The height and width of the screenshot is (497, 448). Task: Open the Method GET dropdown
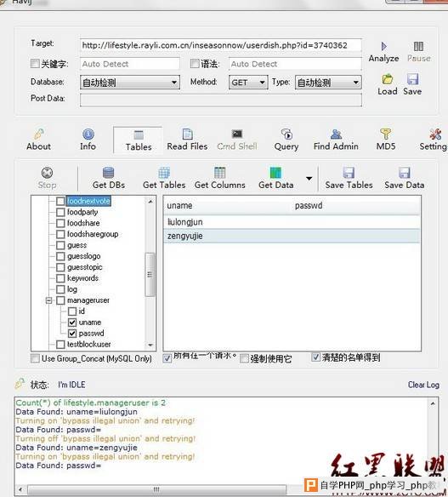point(248,83)
